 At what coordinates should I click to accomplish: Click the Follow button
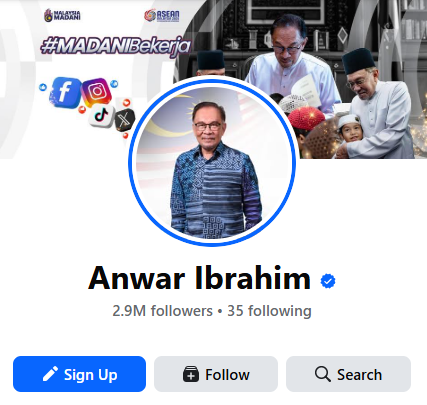(216, 374)
